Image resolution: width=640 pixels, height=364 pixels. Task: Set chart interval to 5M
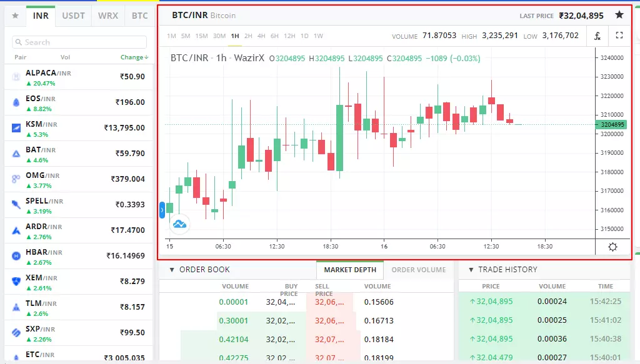click(x=186, y=36)
